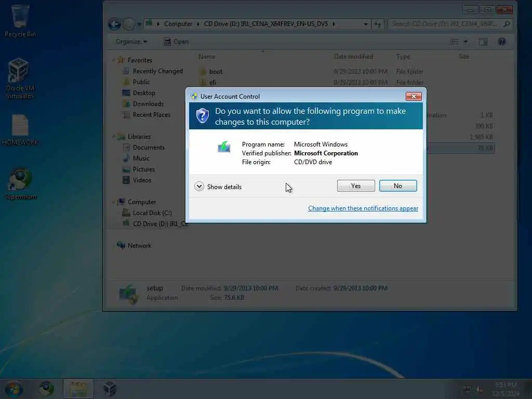Open the view options dropdown arrow

tap(466, 42)
